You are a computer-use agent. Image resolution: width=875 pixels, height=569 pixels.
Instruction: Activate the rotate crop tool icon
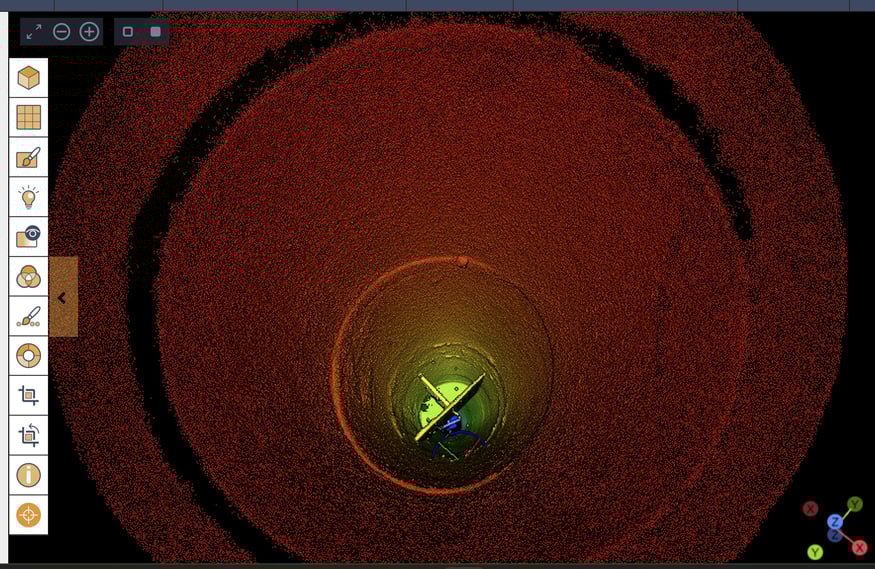point(28,435)
